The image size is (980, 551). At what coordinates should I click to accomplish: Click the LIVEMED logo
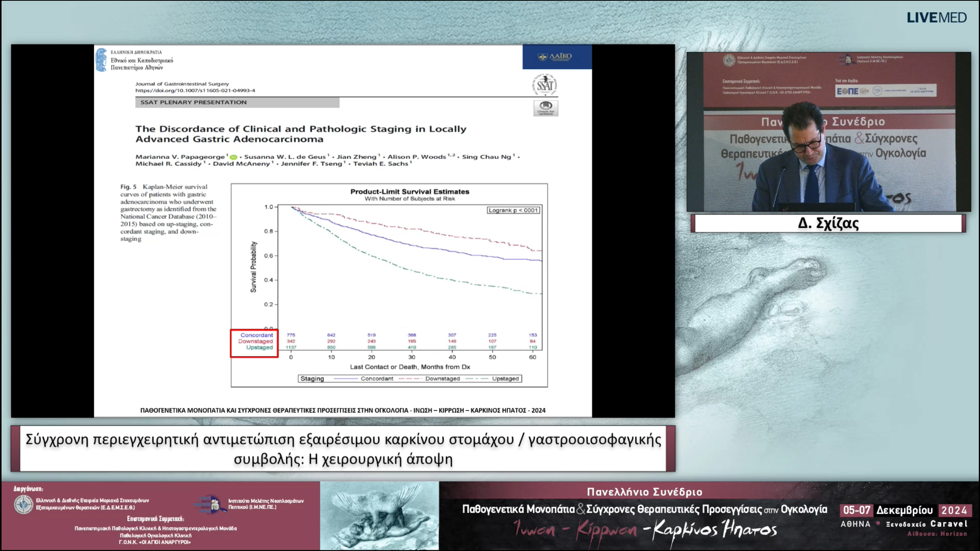click(x=936, y=18)
